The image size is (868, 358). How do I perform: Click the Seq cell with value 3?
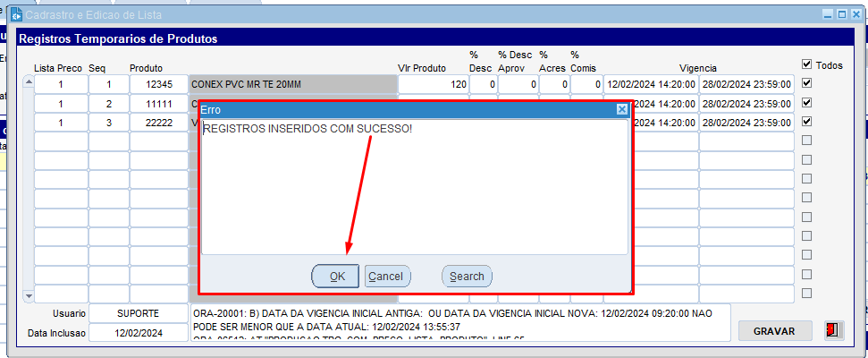[109, 123]
